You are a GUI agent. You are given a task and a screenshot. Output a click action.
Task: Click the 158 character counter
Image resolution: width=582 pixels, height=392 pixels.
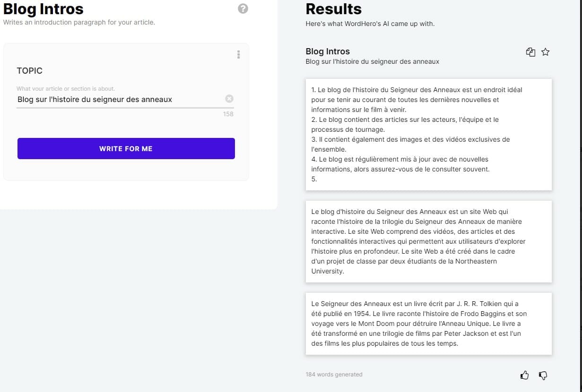[228, 114]
